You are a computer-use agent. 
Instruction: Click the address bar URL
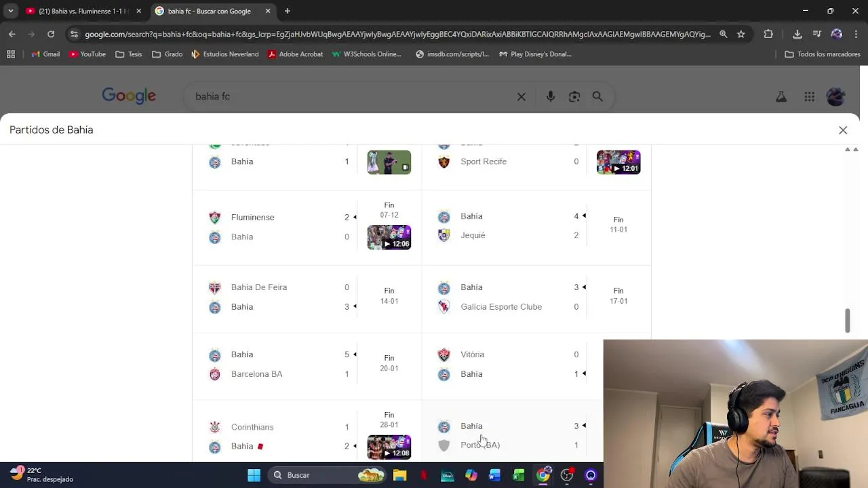pyautogui.click(x=397, y=34)
